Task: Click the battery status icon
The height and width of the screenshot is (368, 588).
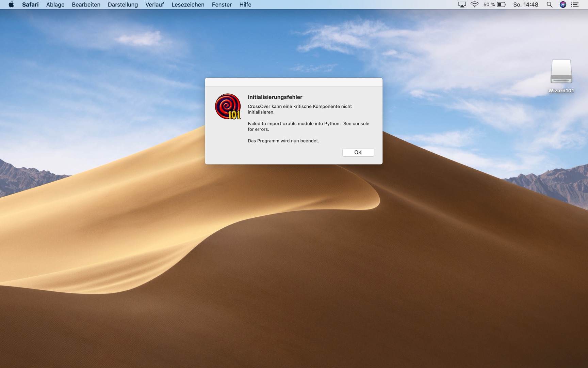Action: (501, 4)
